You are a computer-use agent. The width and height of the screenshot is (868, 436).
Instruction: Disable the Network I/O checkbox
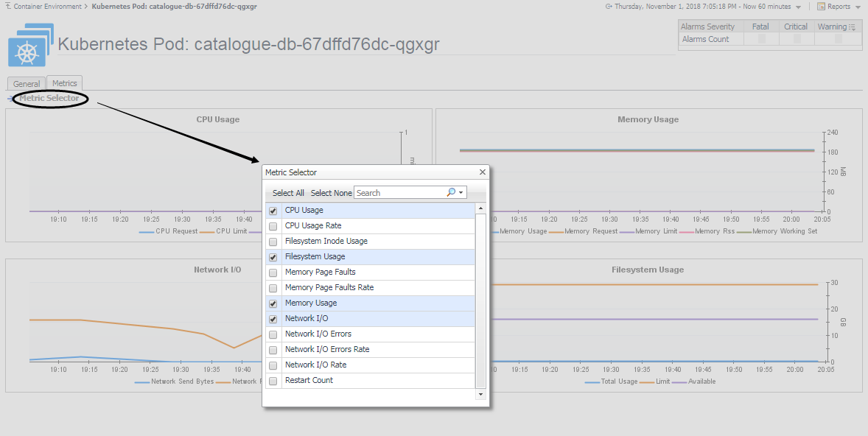(273, 319)
